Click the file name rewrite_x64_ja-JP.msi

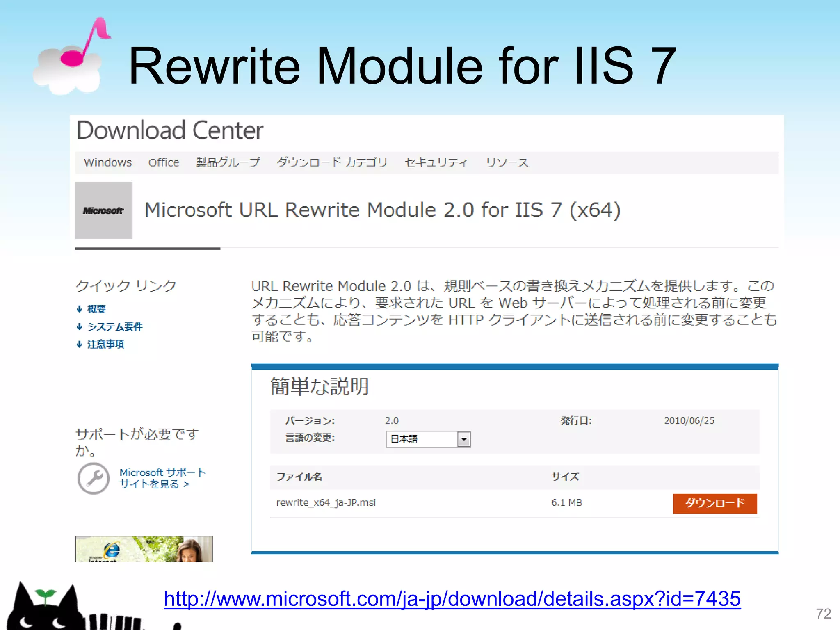pos(326,502)
